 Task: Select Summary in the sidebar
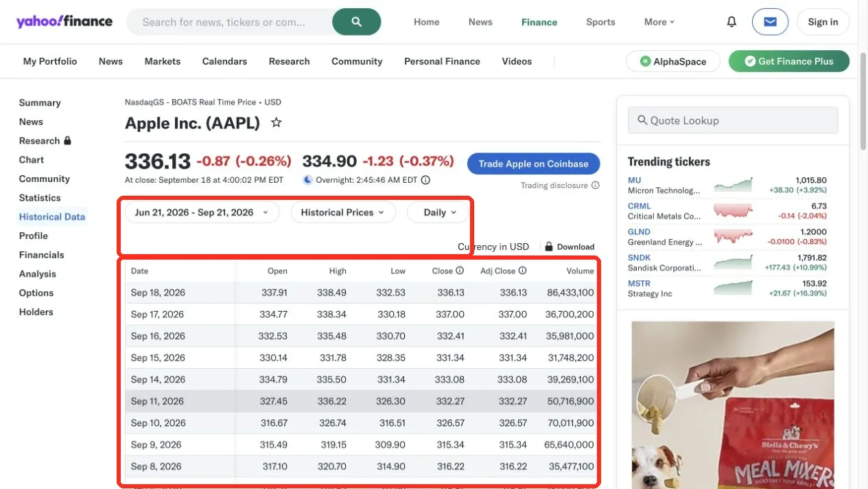click(40, 102)
